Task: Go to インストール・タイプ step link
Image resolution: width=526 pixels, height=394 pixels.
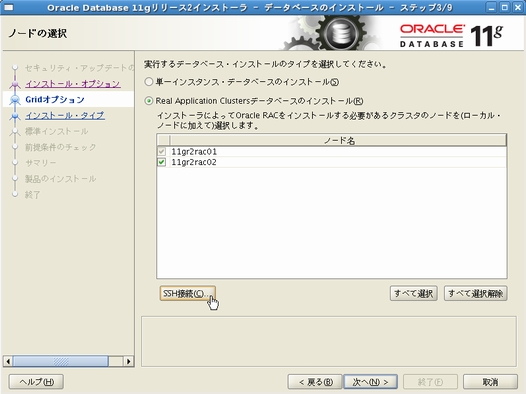Action: [65, 115]
